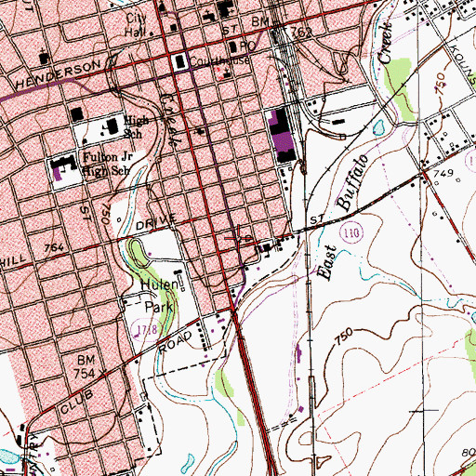This screenshot has width=476, height=476.
Task: Select the Buffalo creek name label
Action: [x=353, y=182]
